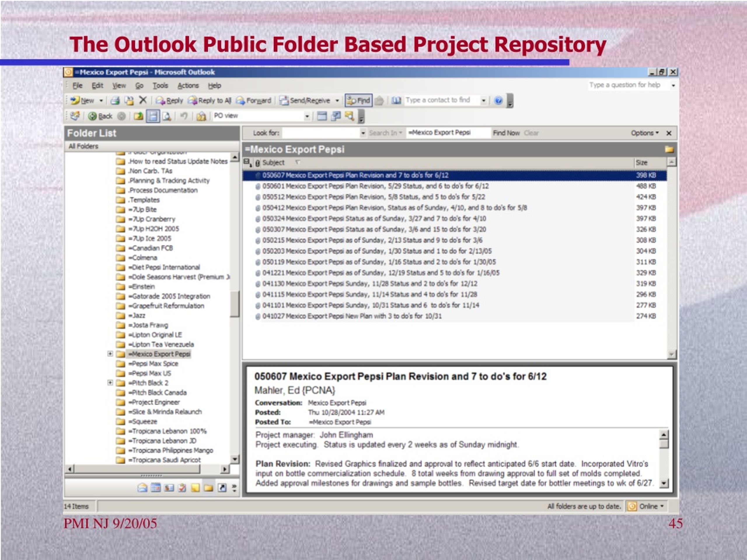Open the Online status dropdown

click(x=662, y=506)
